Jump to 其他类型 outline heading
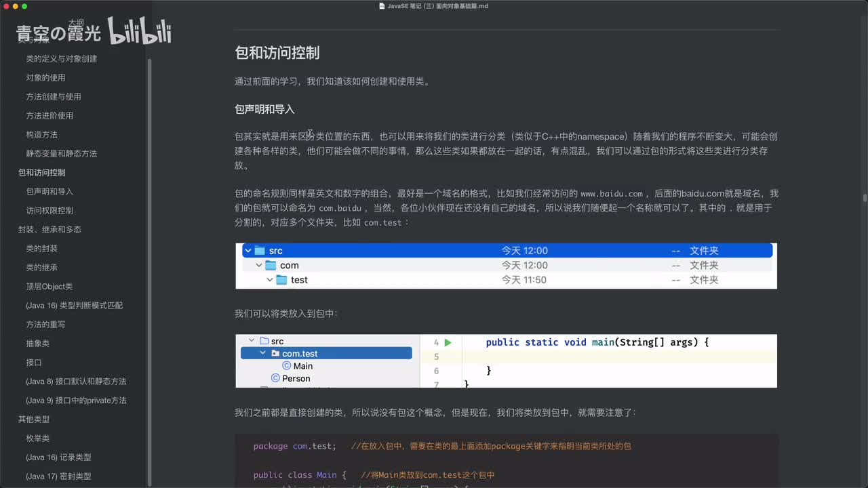 34,420
